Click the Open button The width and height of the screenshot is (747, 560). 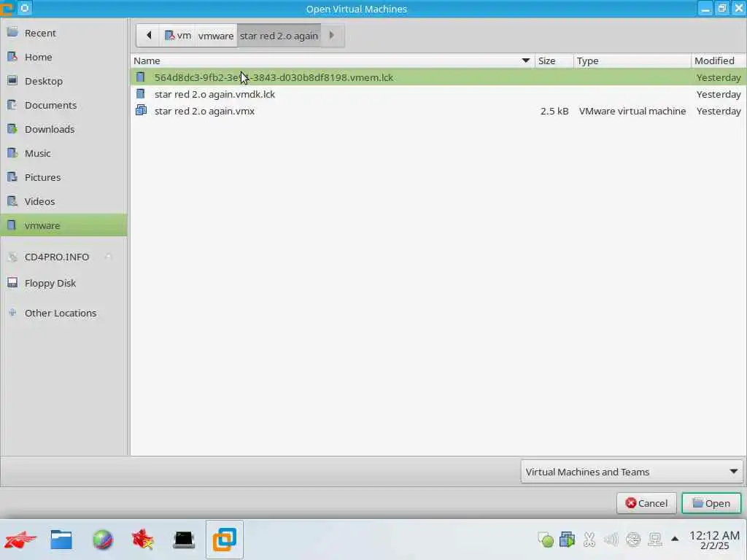pos(711,503)
